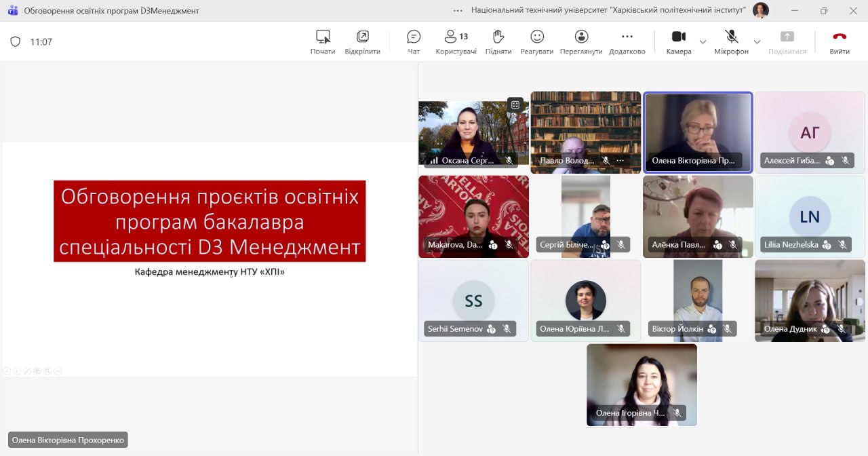Select Олена Дудник video tile
868x456 pixels.
pos(810,300)
